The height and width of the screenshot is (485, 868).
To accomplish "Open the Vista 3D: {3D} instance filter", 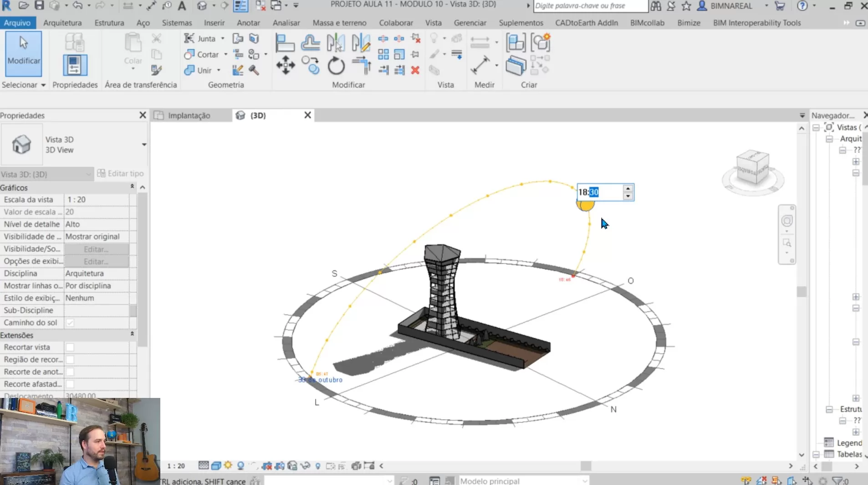I will coord(47,174).
